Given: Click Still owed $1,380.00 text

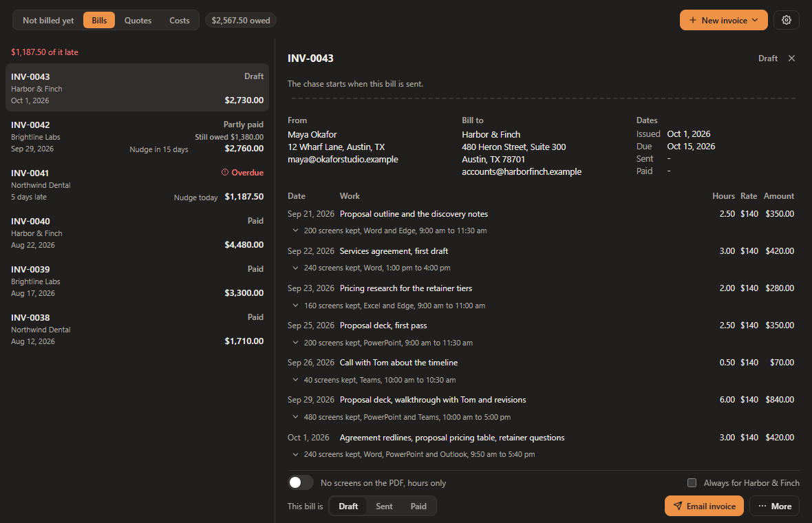Looking at the screenshot, I should pos(229,137).
